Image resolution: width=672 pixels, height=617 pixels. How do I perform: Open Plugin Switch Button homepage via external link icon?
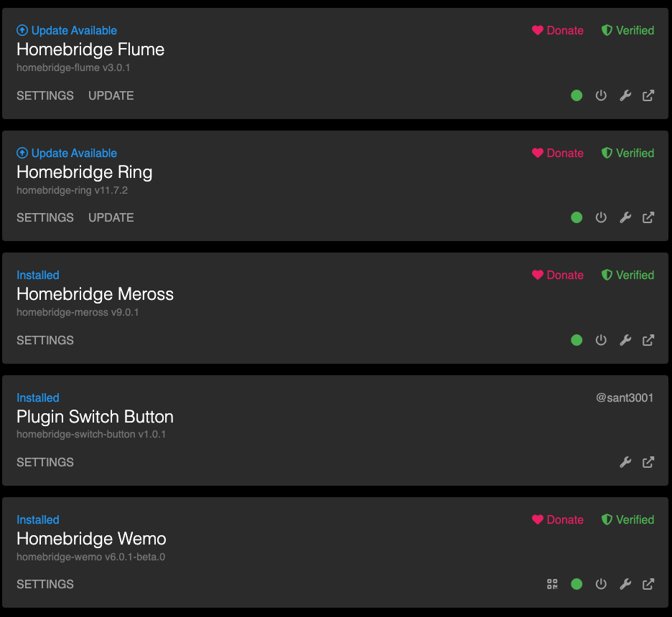coord(648,462)
